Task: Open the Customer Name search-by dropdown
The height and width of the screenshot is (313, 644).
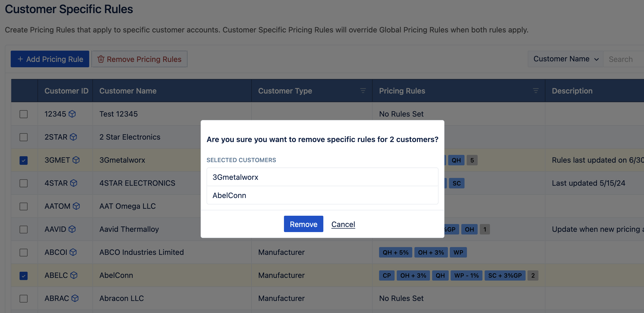Action: point(566,59)
